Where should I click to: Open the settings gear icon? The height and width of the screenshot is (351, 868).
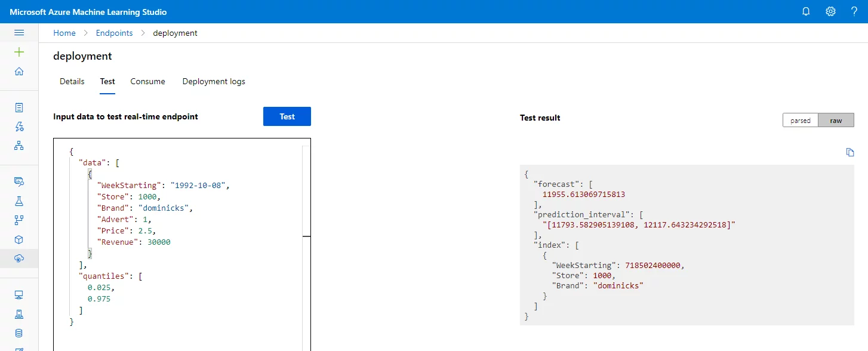[x=830, y=11]
